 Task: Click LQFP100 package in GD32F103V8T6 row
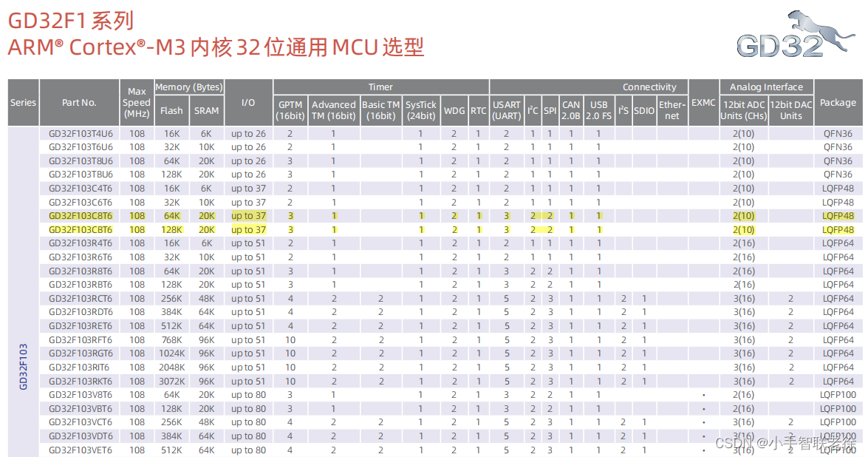pos(838,394)
